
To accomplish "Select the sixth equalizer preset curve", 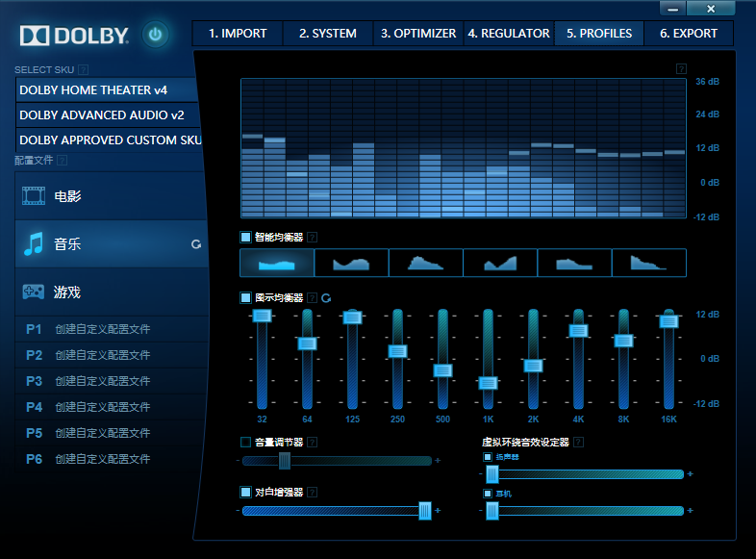I will [x=649, y=263].
